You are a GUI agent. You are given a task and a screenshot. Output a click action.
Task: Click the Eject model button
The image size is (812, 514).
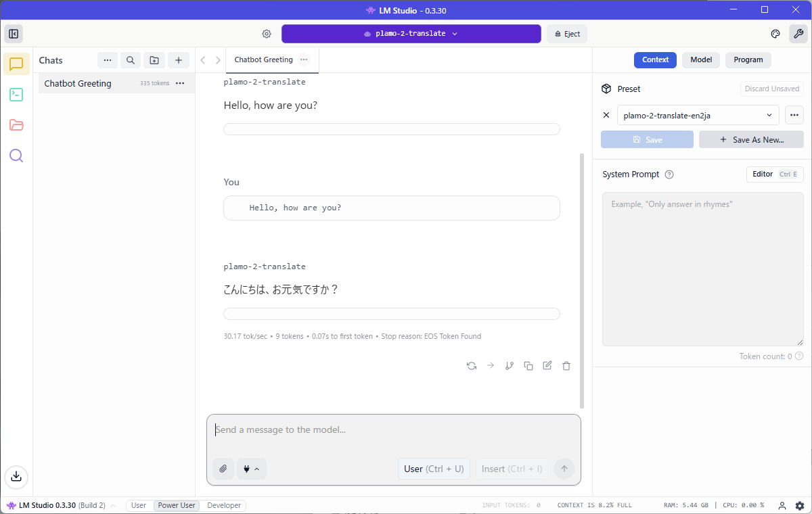click(567, 34)
